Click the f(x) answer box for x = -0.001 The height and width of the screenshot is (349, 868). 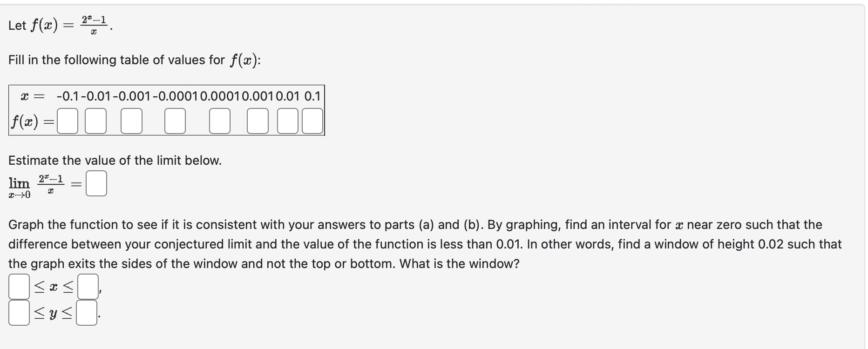(131, 121)
